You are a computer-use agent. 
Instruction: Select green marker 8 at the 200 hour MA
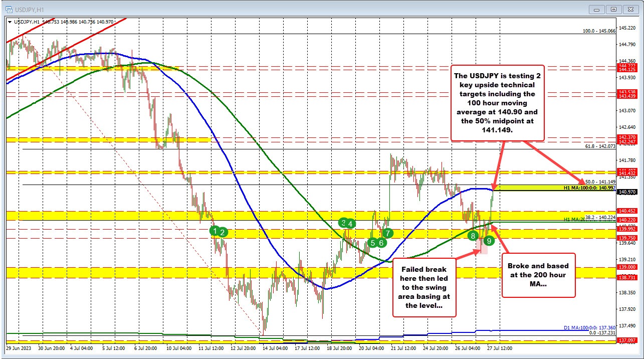coord(473,236)
